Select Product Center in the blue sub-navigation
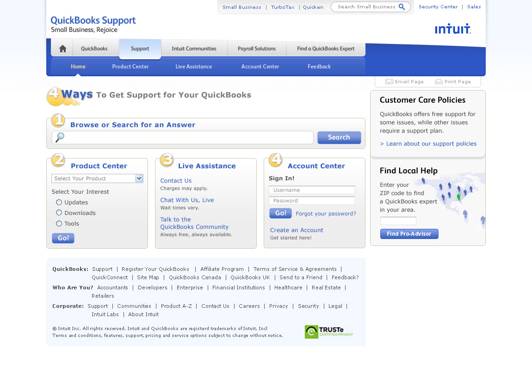This screenshot has width=532, height=392. click(x=130, y=67)
